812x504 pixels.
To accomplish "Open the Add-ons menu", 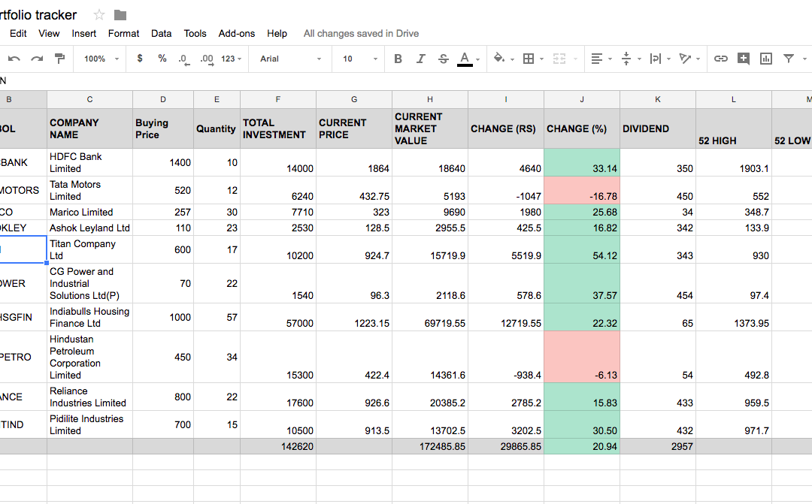I will pyautogui.click(x=237, y=34).
